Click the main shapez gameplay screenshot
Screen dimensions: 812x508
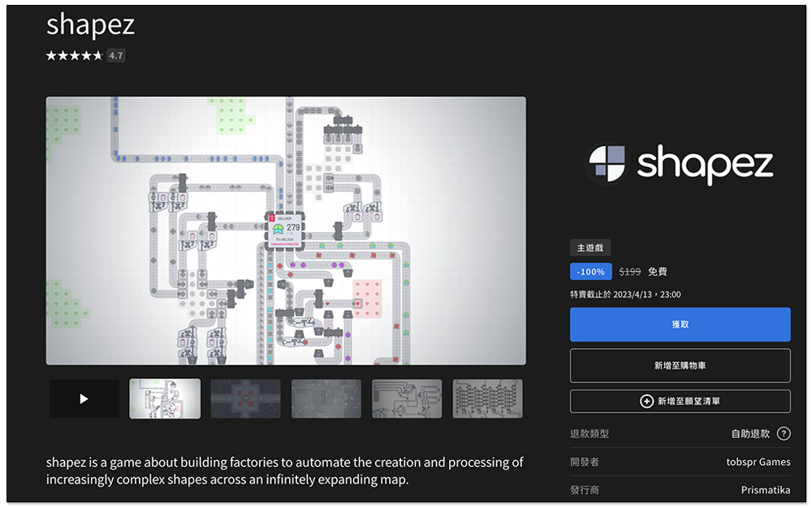tap(286, 230)
